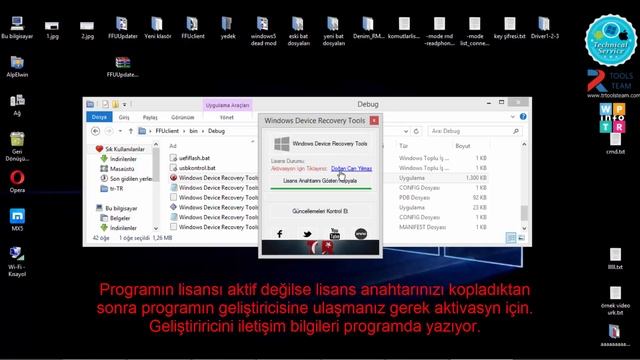Open the Dosya menu tab
Viewport: 640px width, 360px height.
pos(99,117)
